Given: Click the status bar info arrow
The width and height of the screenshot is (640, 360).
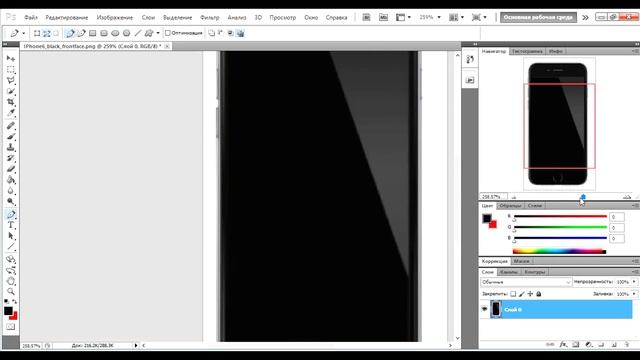Looking at the screenshot, I should (x=136, y=345).
